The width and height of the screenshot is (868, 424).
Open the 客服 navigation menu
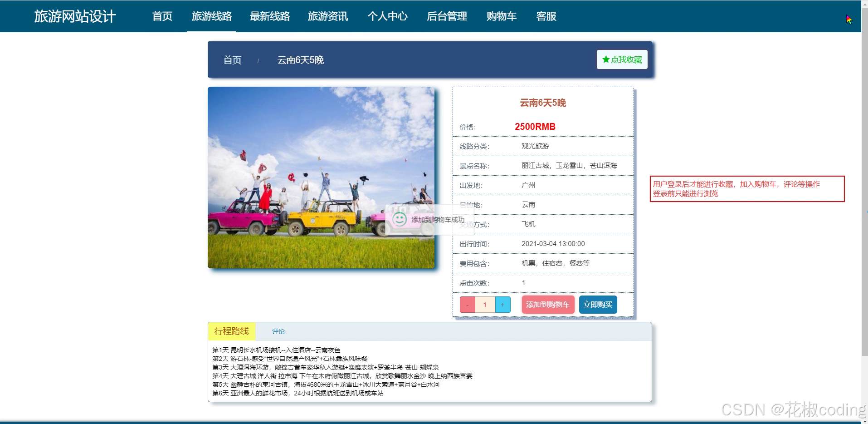[546, 16]
